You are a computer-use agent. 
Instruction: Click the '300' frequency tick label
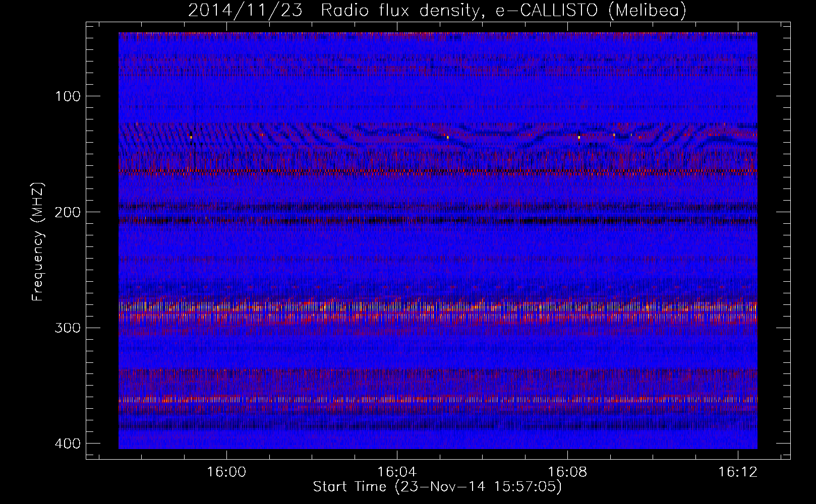click(67, 328)
